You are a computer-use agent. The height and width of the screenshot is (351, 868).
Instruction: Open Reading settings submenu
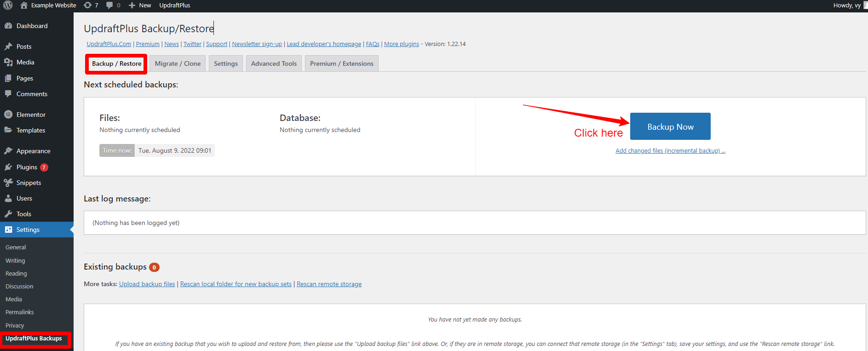[16, 273]
